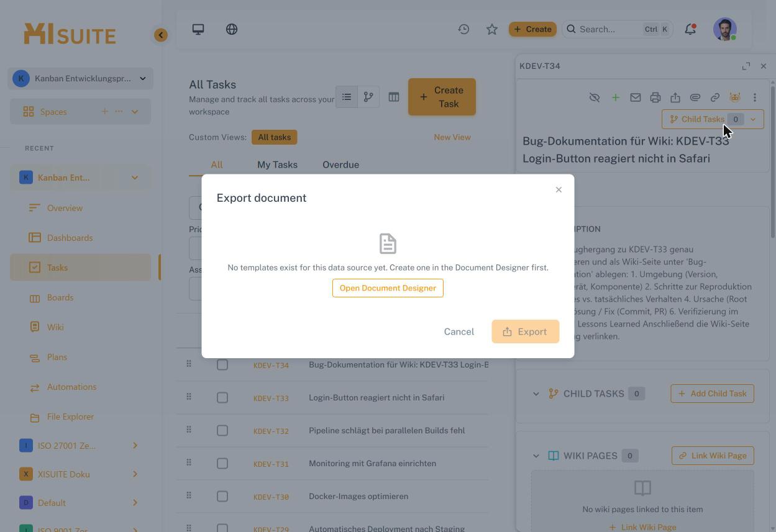Switch to hierarchy branch view icon

coord(368,97)
